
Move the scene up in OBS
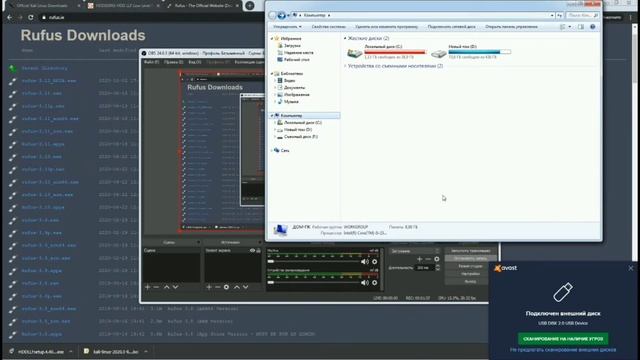pos(167,287)
